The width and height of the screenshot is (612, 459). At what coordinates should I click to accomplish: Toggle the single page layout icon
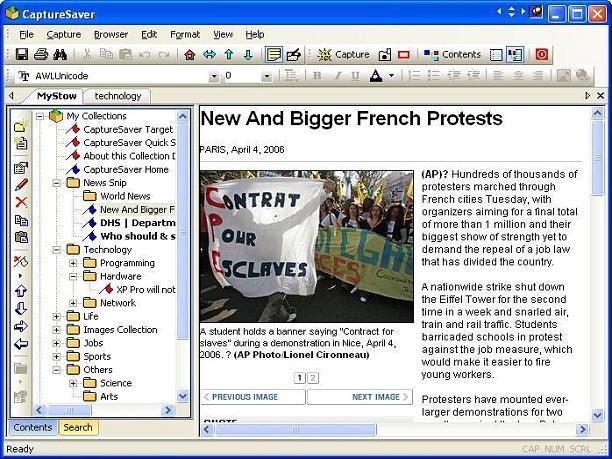pyautogui.click(x=496, y=55)
